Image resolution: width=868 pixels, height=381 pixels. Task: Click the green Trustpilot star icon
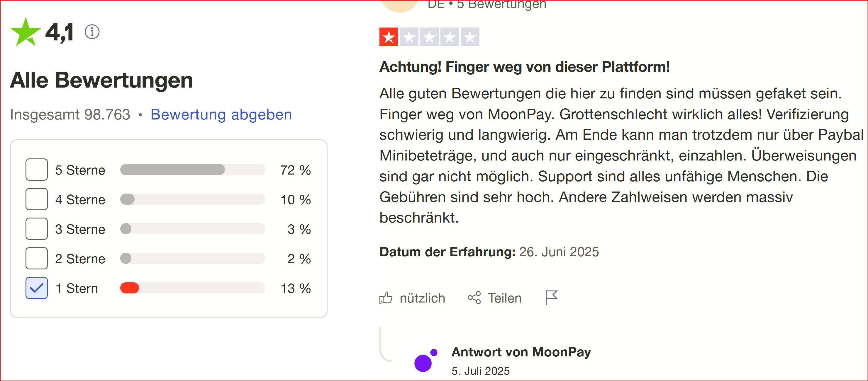26,32
